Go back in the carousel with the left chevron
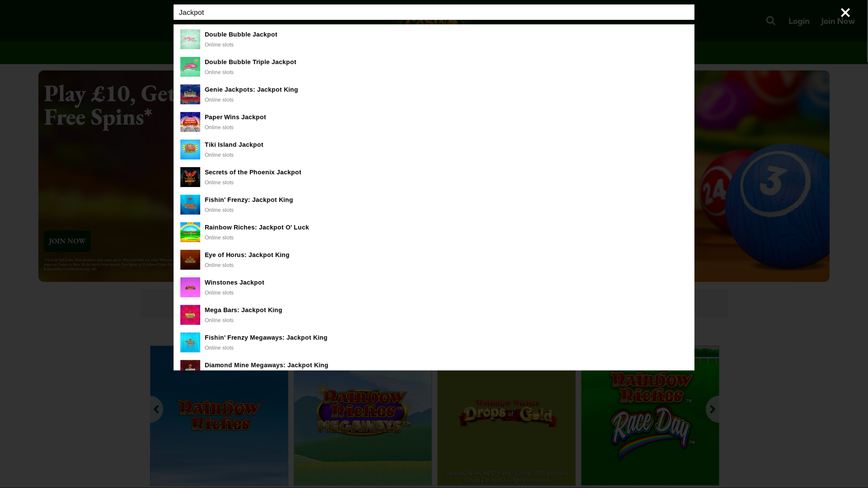This screenshot has width=868, height=488. [156, 409]
